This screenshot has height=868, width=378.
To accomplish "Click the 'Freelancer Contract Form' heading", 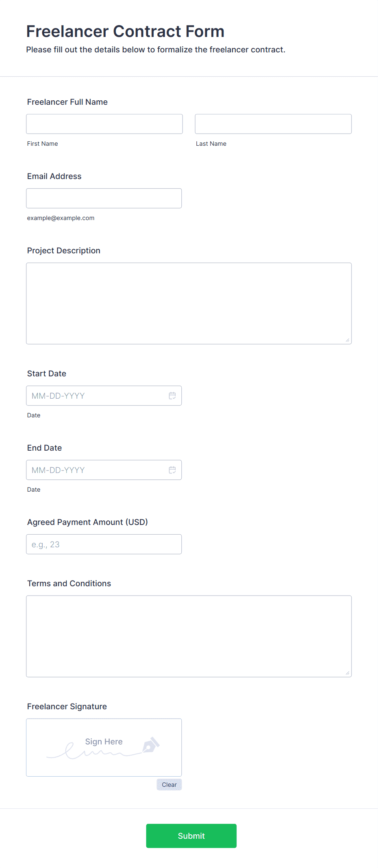I will (x=125, y=31).
